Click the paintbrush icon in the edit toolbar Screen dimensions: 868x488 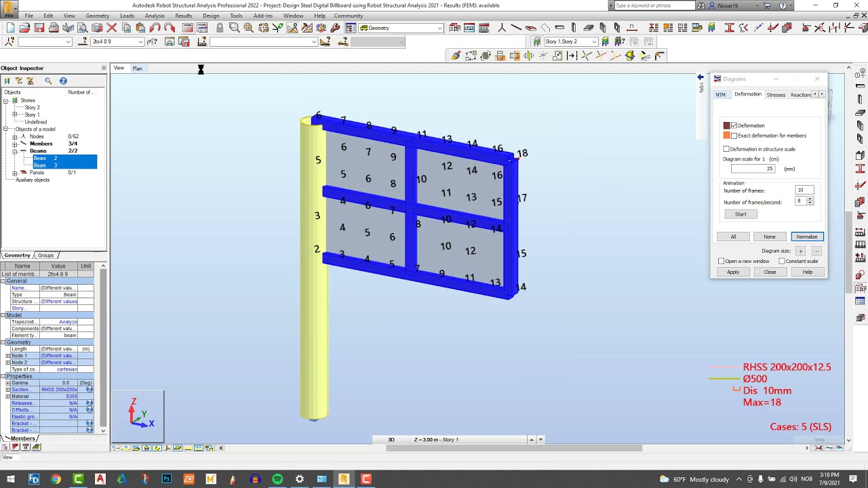(456, 56)
